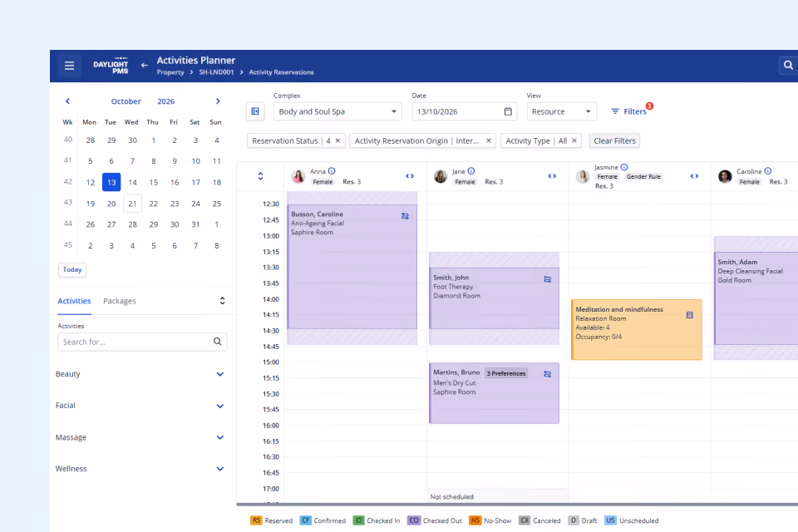Expand Anna's column width arrows

(410, 176)
